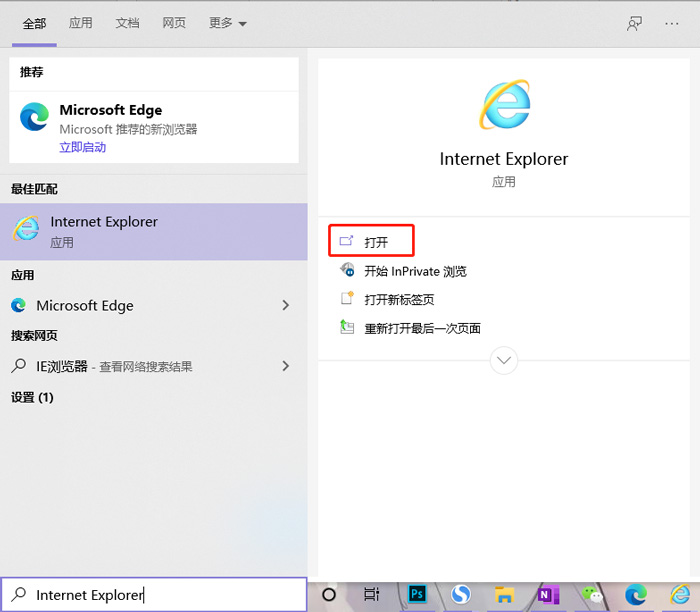Click 打开 to open Internet Explorer
Image resolution: width=700 pixels, height=612 pixels.
tap(375, 242)
